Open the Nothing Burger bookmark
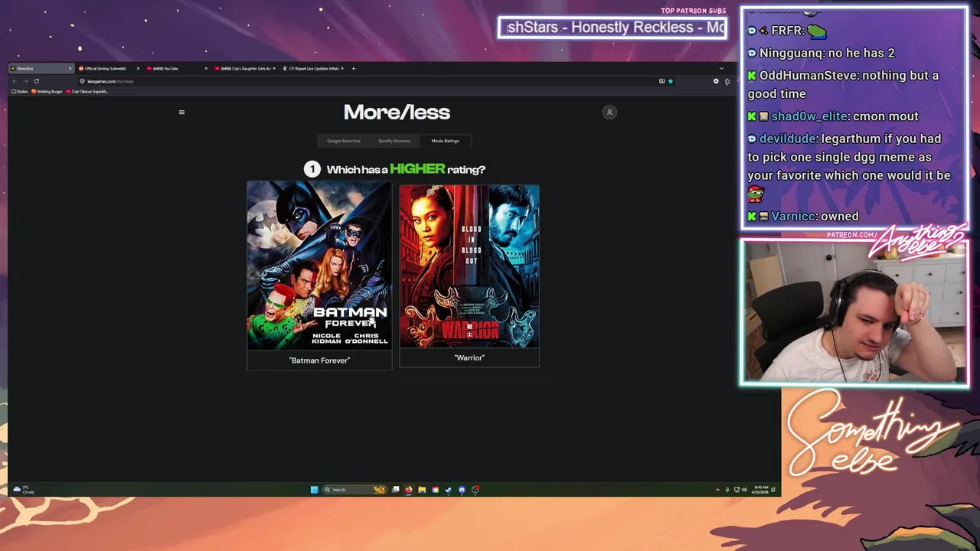This screenshot has height=551, width=980. (x=47, y=92)
